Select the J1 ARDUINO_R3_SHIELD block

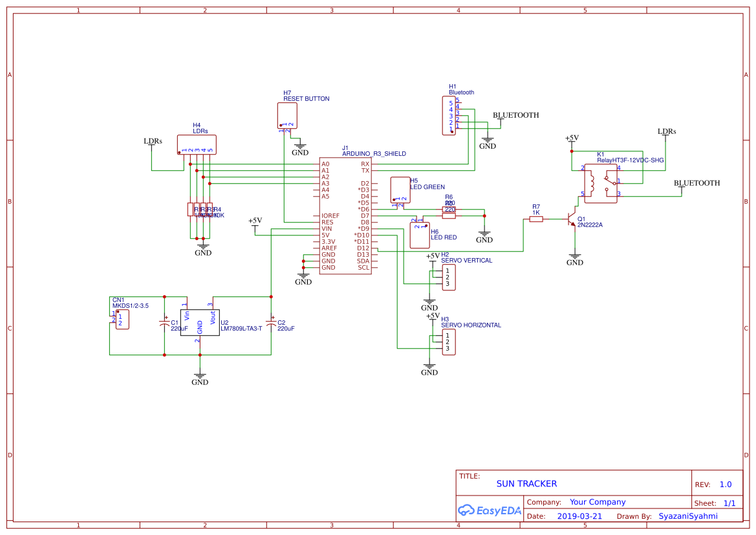[x=345, y=215]
